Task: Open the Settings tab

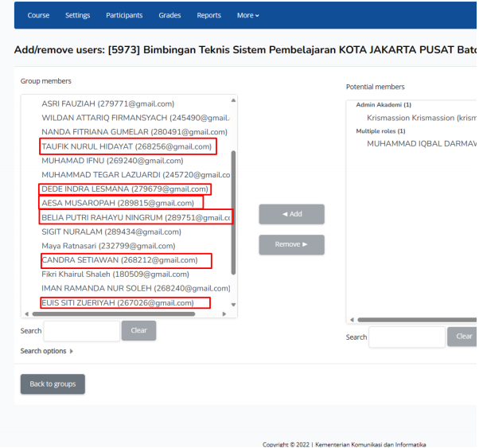Action: [x=77, y=15]
